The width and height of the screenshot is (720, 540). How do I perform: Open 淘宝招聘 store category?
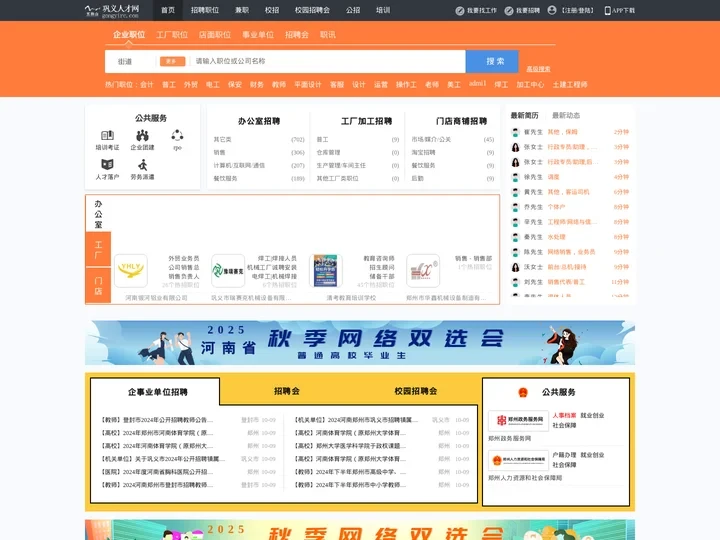[x=423, y=152]
